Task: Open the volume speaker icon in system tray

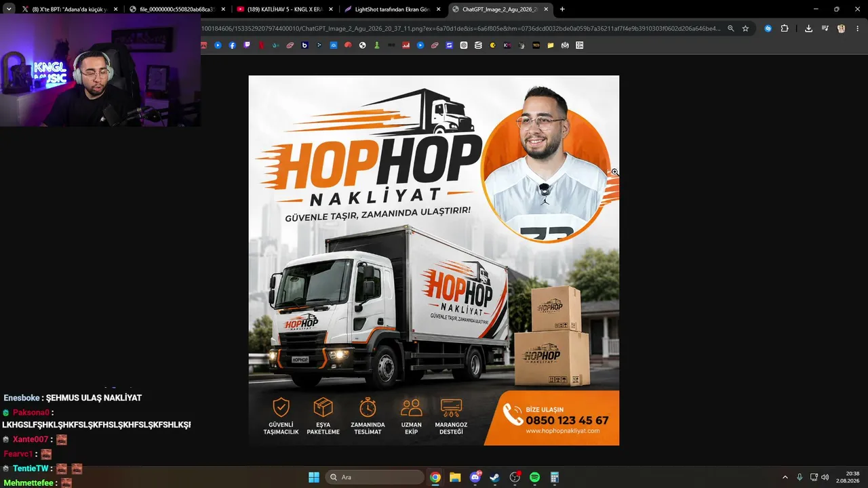Action: click(x=825, y=477)
